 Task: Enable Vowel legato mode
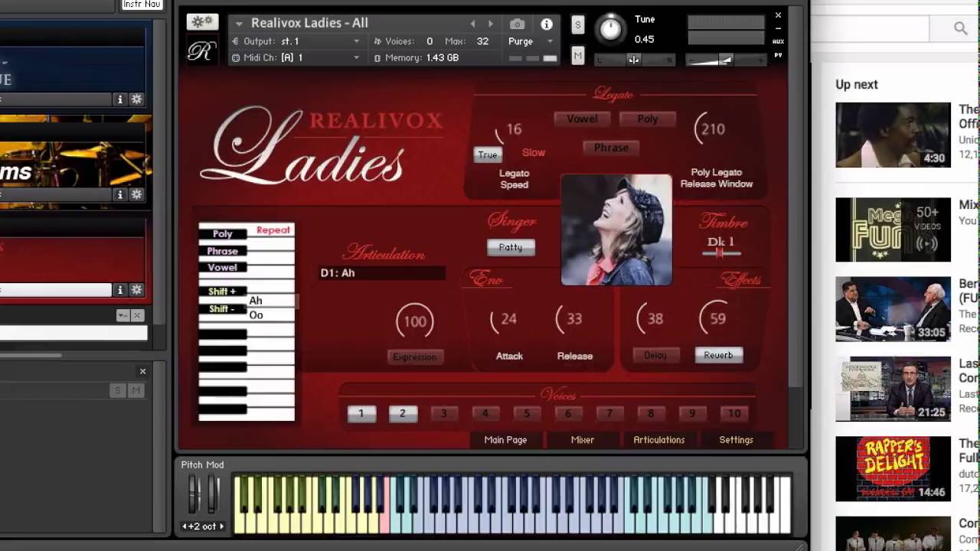click(x=582, y=119)
